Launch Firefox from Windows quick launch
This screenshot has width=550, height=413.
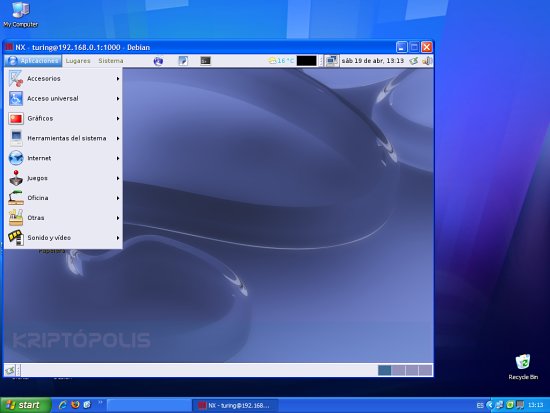(x=75, y=405)
